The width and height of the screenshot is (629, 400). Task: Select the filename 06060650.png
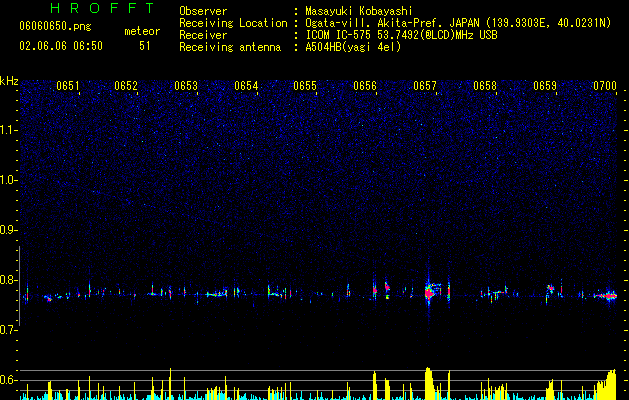point(55,27)
